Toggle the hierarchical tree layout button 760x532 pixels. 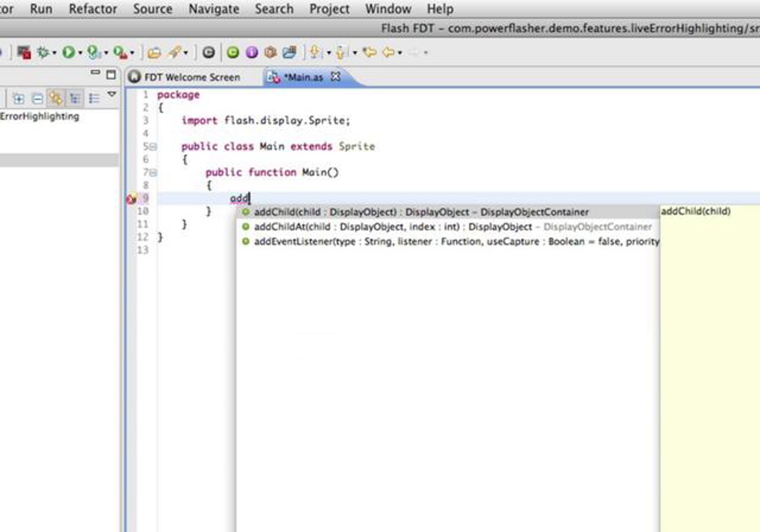(x=75, y=98)
